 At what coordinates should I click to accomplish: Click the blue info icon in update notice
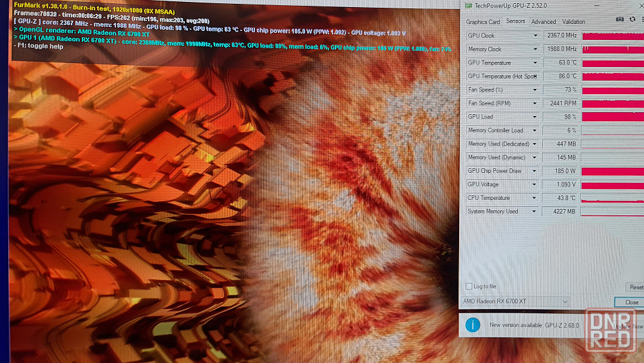coord(473,325)
